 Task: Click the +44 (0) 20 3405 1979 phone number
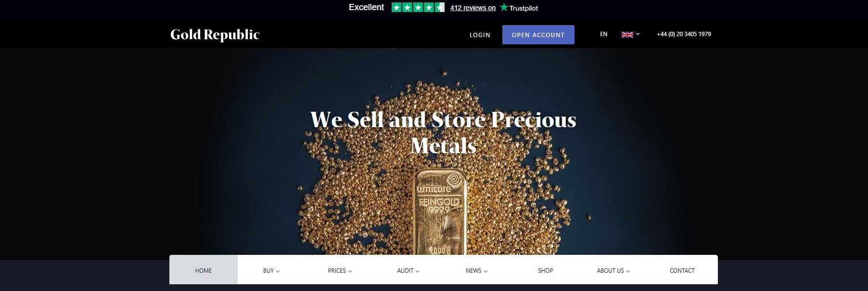coord(684,34)
